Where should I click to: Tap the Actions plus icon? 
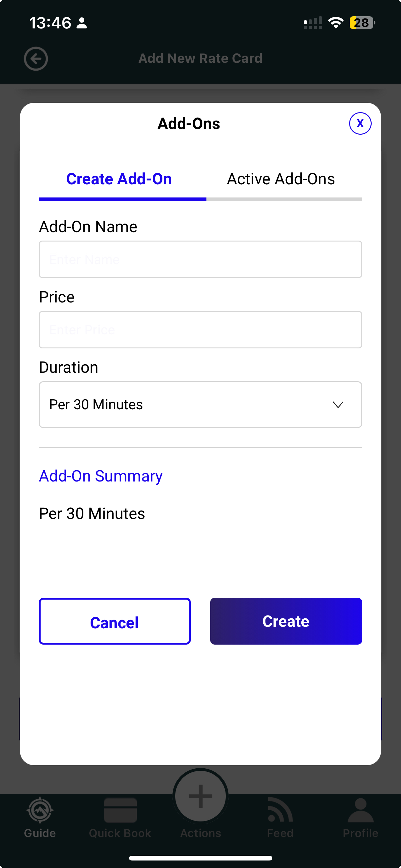200,796
